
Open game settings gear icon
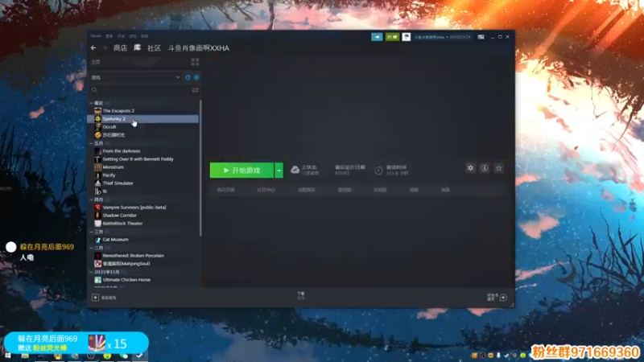coord(471,168)
